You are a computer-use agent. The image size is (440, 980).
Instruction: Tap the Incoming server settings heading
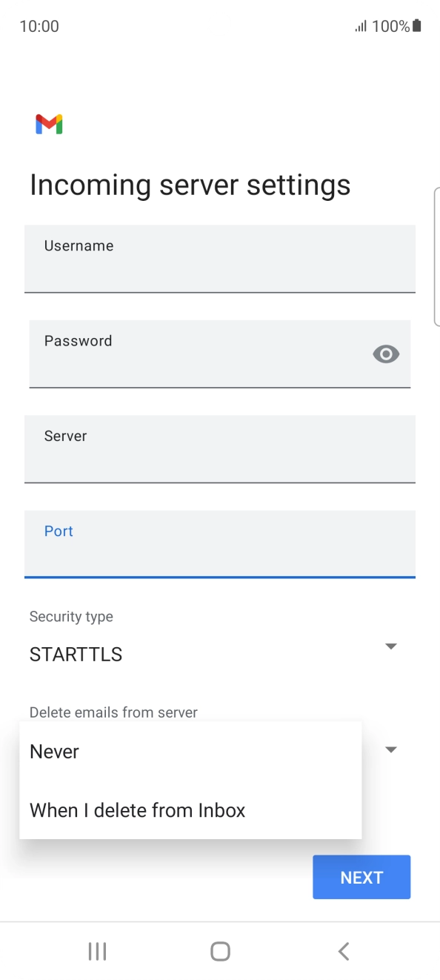pos(190,185)
